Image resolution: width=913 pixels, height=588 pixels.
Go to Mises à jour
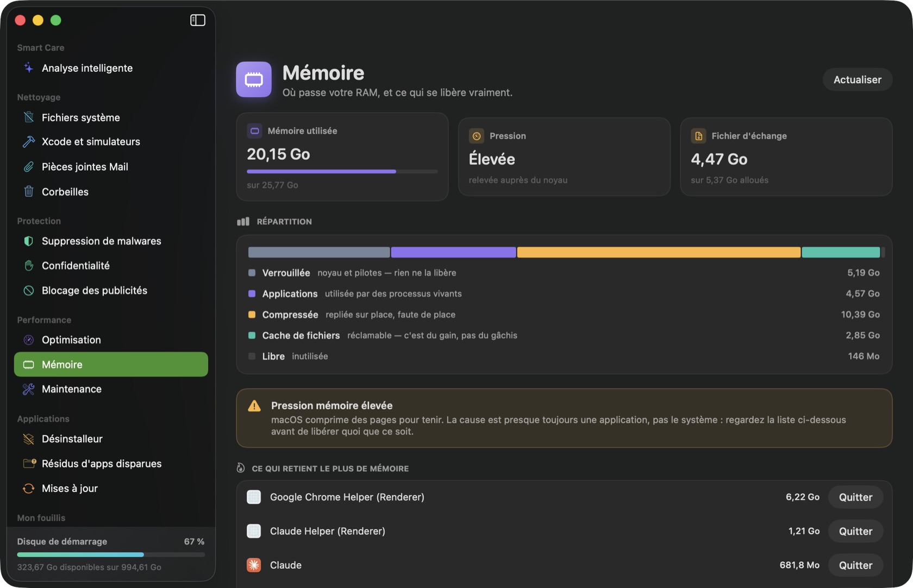click(x=111, y=488)
